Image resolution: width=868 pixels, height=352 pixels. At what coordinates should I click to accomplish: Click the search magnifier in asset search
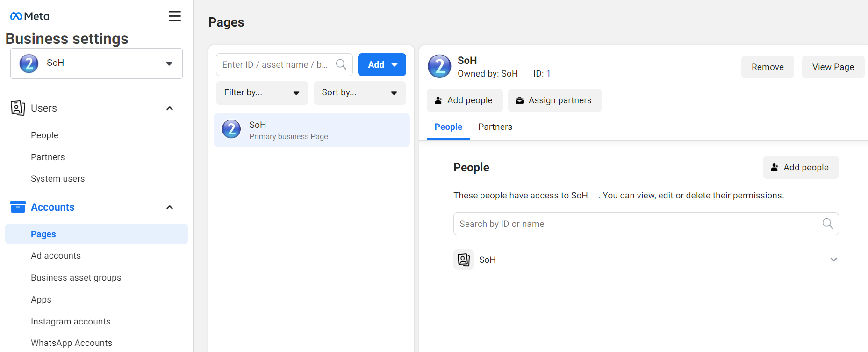click(x=341, y=64)
